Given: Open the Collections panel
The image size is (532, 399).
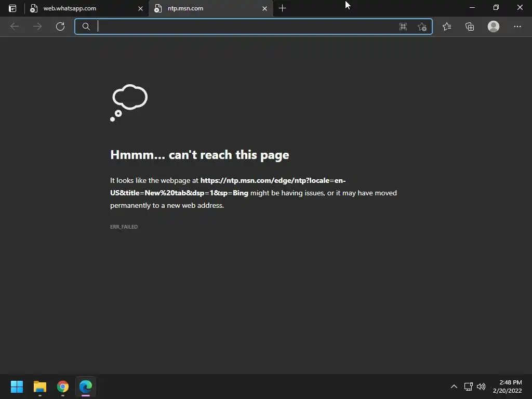Looking at the screenshot, I should pos(470,26).
